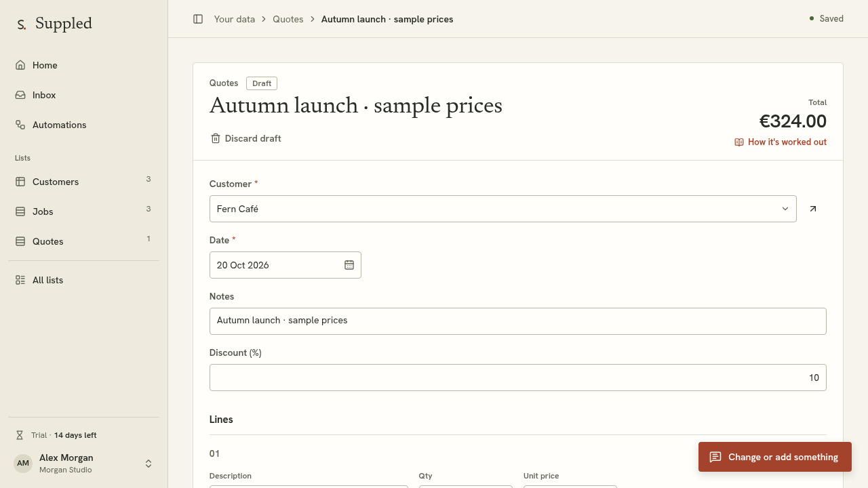Click Change or add something button

pos(775,457)
